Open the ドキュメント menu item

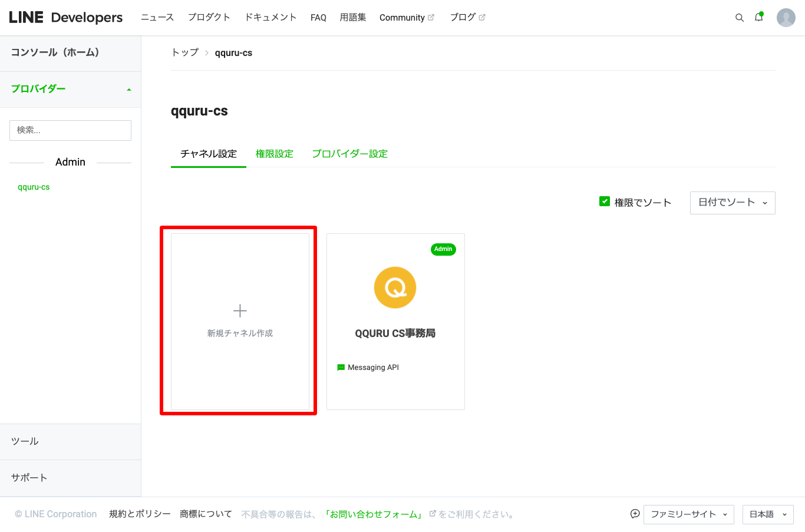point(270,18)
